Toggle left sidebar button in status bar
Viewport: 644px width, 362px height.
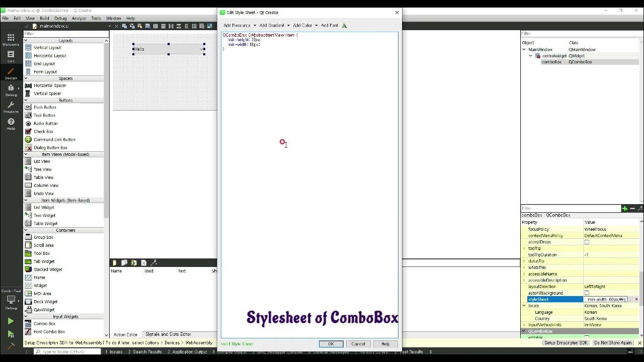pyautogui.click(x=28, y=352)
